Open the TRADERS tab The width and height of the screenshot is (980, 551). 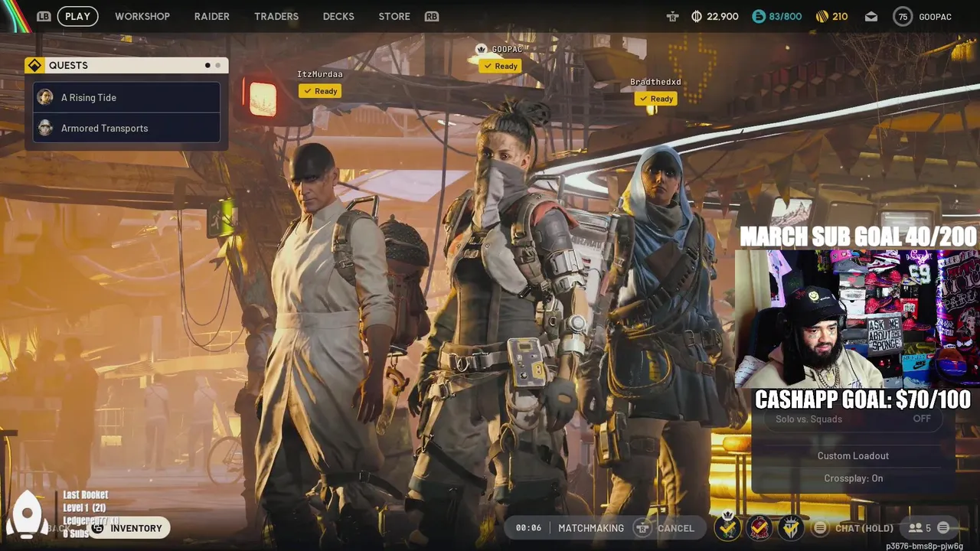point(276,16)
